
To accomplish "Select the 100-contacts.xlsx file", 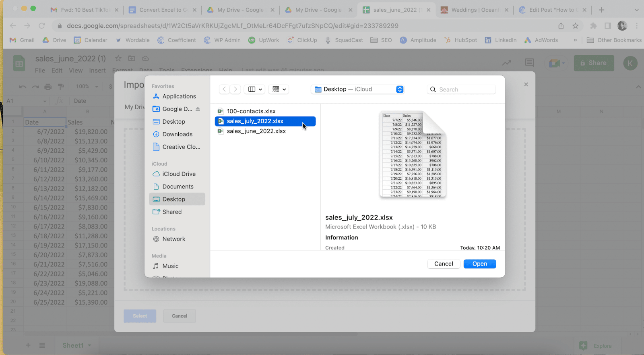I will [x=251, y=111].
